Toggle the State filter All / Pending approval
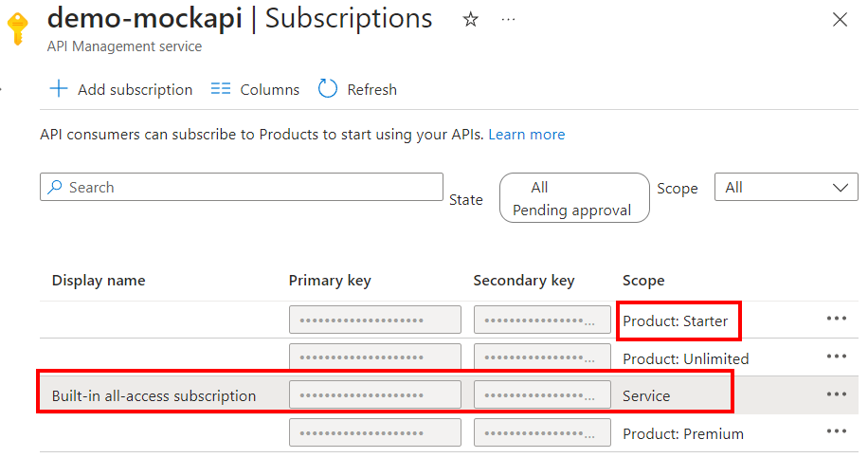The image size is (868, 476). pos(574,198)
